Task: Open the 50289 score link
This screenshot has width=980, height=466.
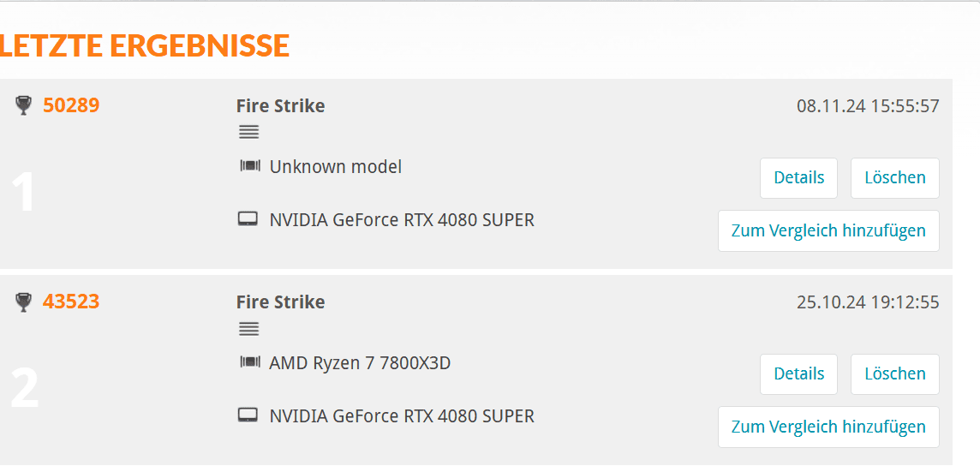Action: 71,105
